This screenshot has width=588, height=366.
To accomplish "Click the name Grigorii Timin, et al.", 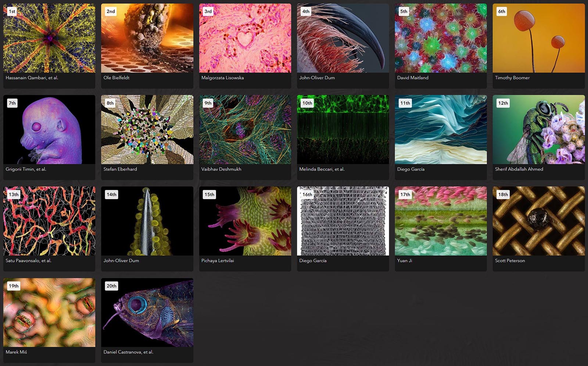I will [x=26, y=169].
